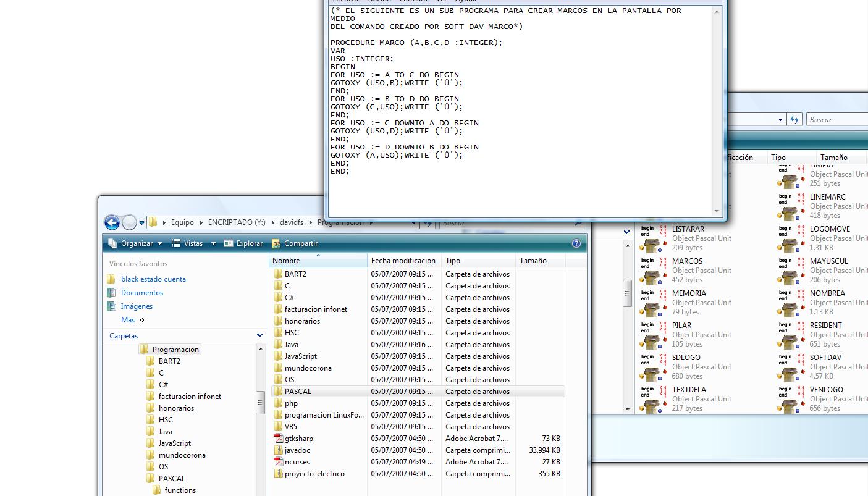
Task: Select the SOFTDAV Object Pascal Unit icon
Action: tap(790, 368)
